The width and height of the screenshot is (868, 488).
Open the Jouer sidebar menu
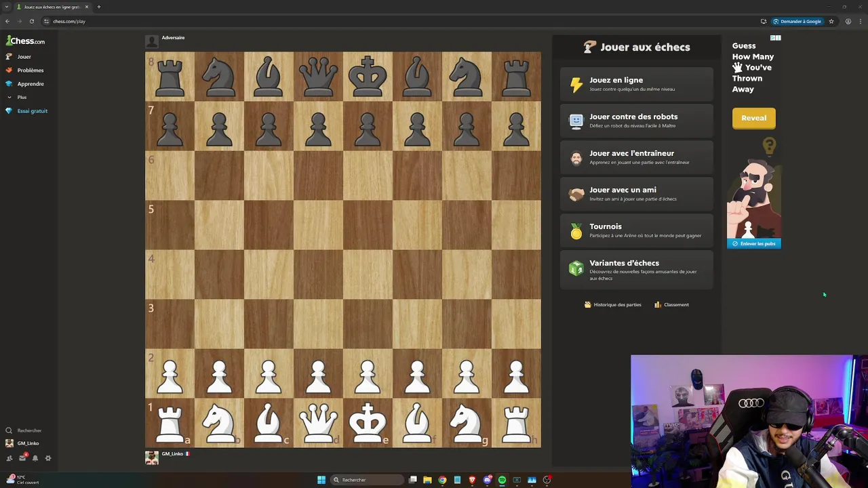click(19, 57)
